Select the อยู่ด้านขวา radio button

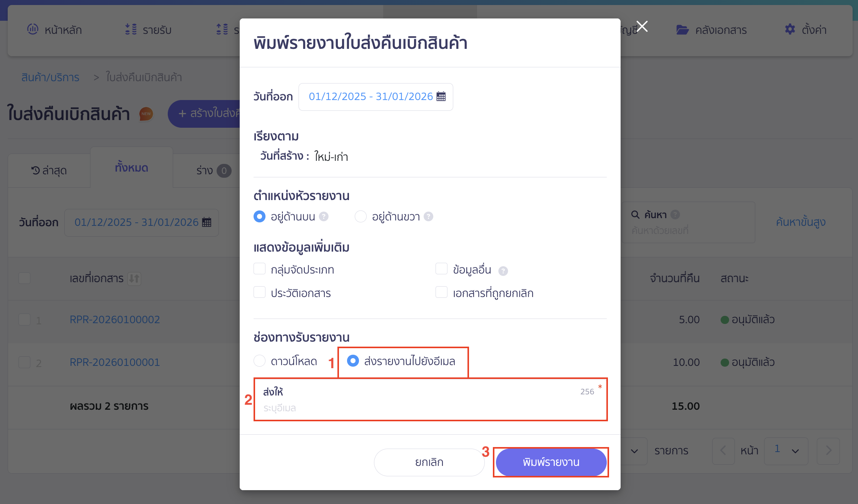[x=361, y=216]
